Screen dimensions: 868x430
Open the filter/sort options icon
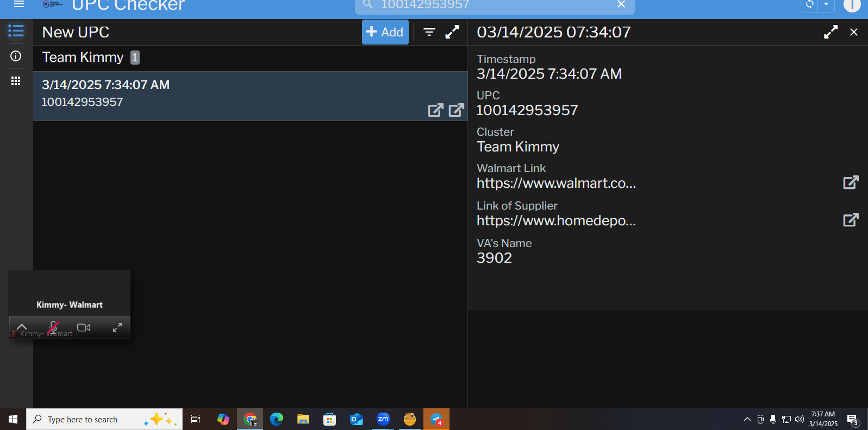[x=429, y=32]
